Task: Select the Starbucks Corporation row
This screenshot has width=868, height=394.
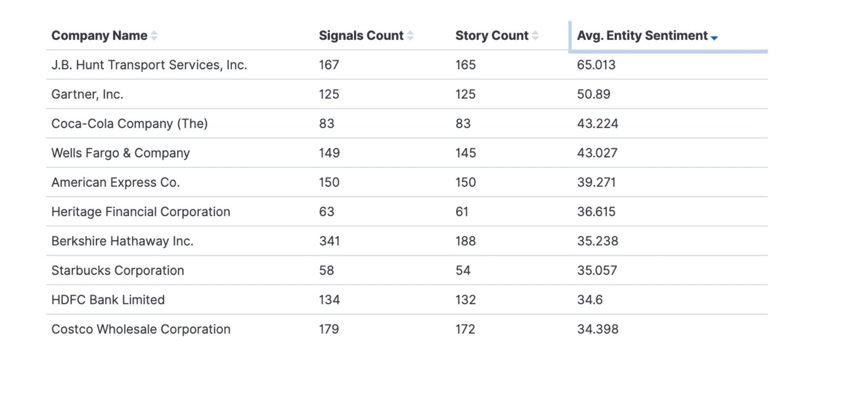Action: tap(118, 270)
